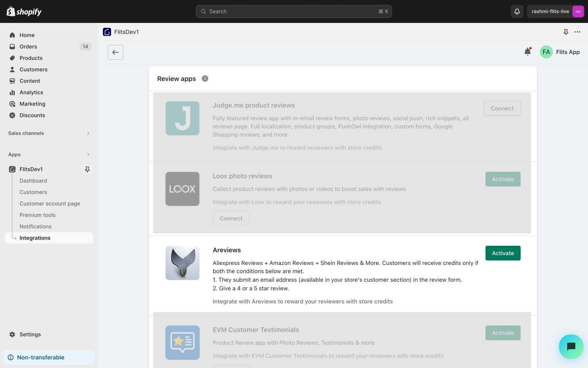Click the Content icon in the sidebar
This screenshot has width=588, height=368.
pos(12,81)
